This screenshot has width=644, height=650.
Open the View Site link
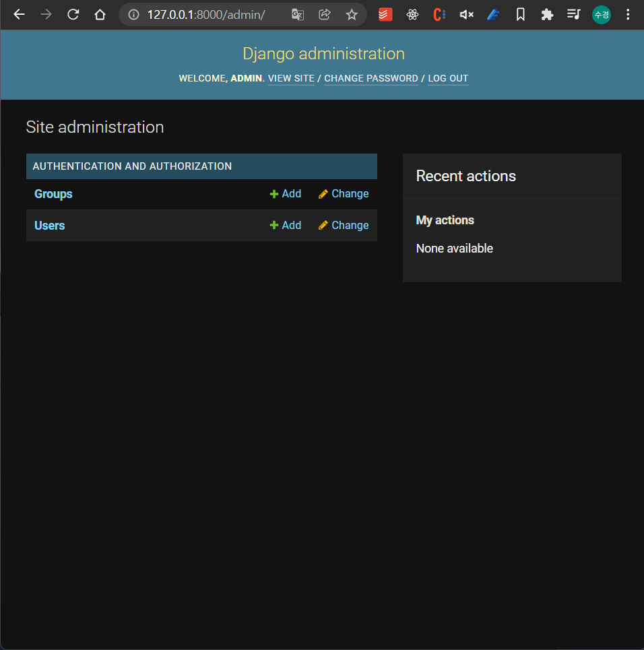pos(291,78)
